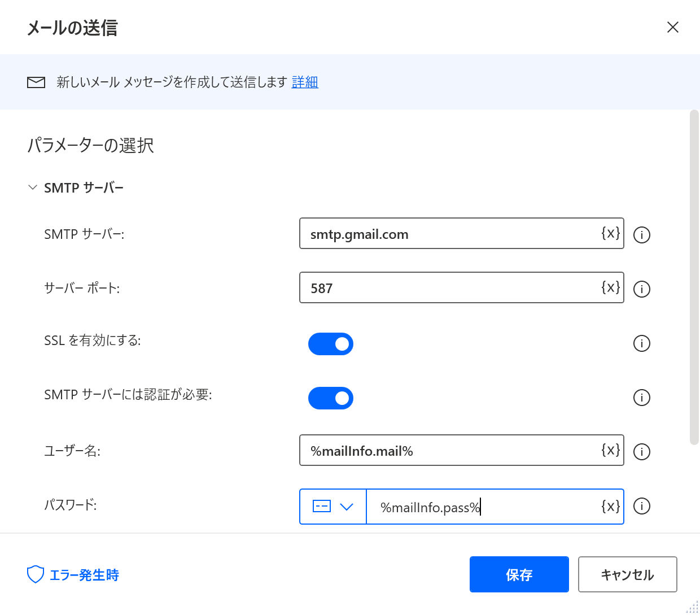
Task: Show info tooltip for SMTP server field
Action: [x=642, y=234]
